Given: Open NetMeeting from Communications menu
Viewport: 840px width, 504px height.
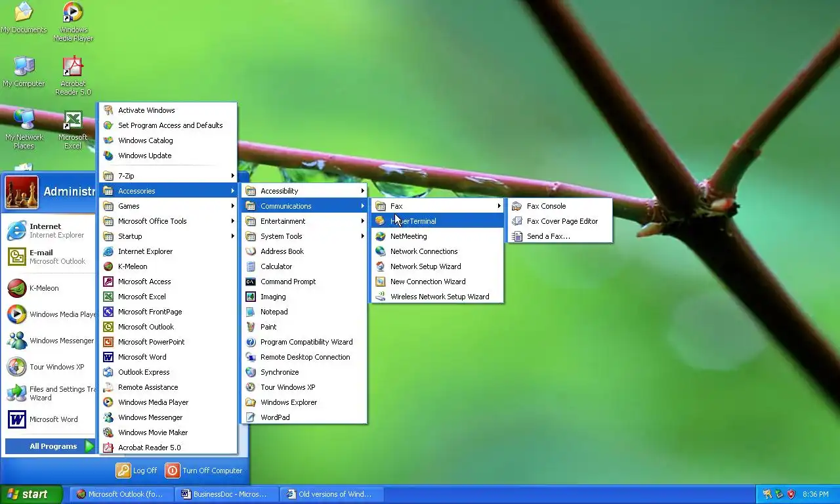Looking at the screenshot, I should point(437,236).
